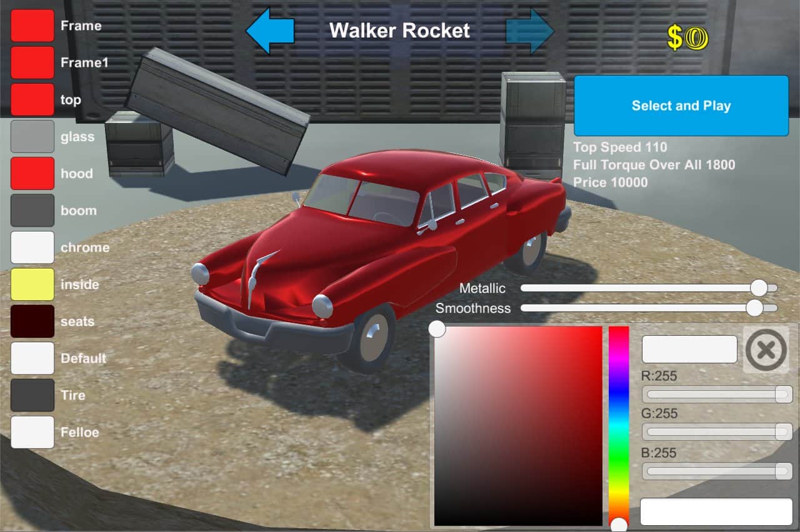800x532 pixels.
Task: Click the hex color input field
Action: pos(689,350)
